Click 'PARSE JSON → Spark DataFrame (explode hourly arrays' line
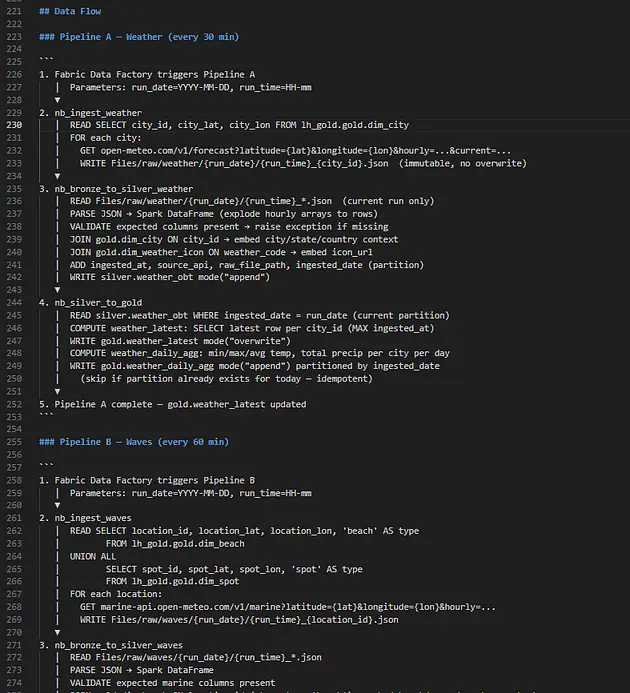 tap(224, 214)
